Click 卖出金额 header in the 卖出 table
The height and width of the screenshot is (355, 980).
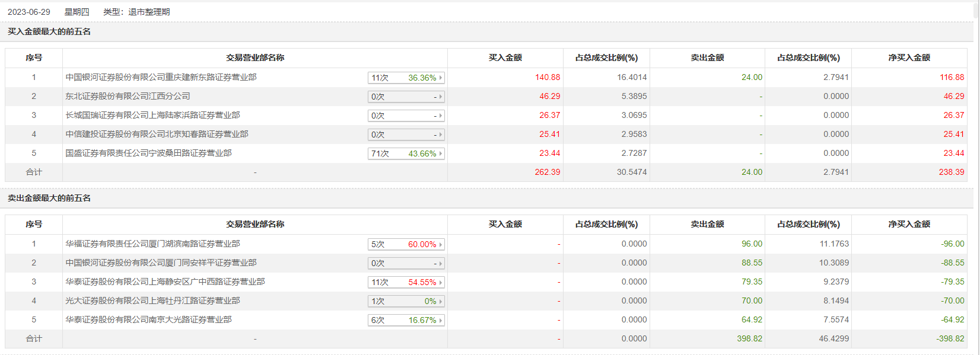707,224
